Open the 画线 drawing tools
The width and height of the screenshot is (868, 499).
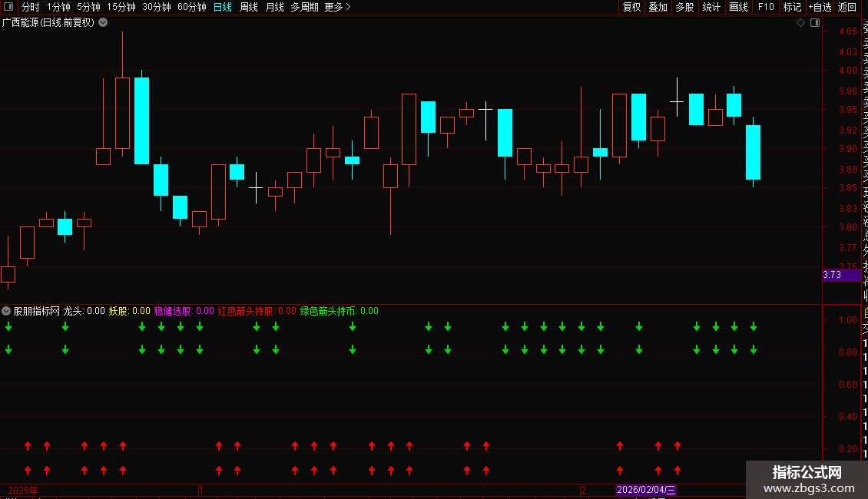pyautogui.click(x=738, y=7)
